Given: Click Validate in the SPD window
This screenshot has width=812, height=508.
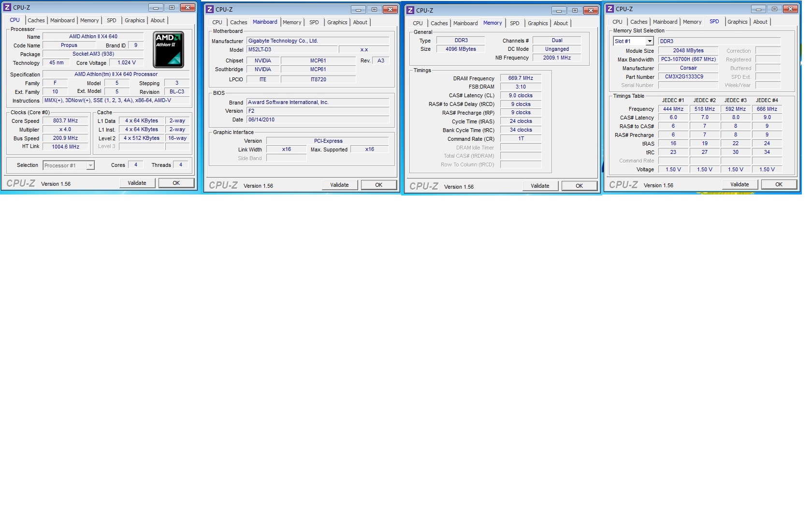Looking at the screenshot, I should click(740, 184).
